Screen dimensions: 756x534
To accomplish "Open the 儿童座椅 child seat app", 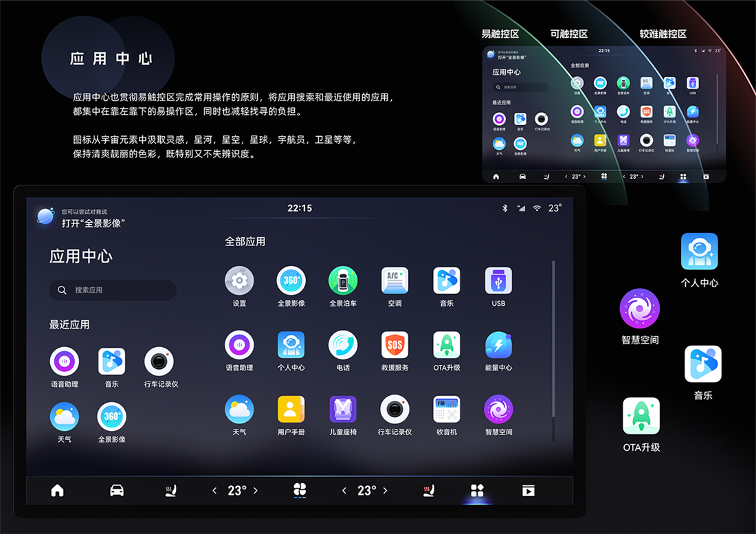I will (x=343, y=410).
